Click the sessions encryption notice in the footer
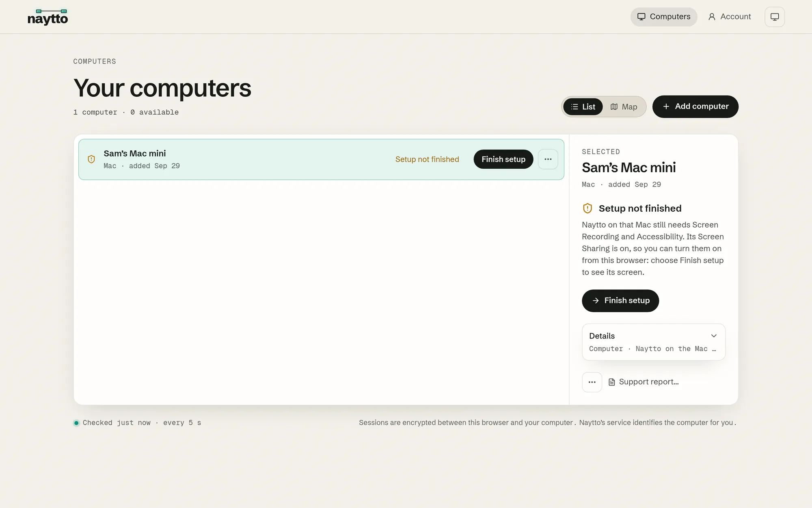812x508 pixels. [548, 423]
